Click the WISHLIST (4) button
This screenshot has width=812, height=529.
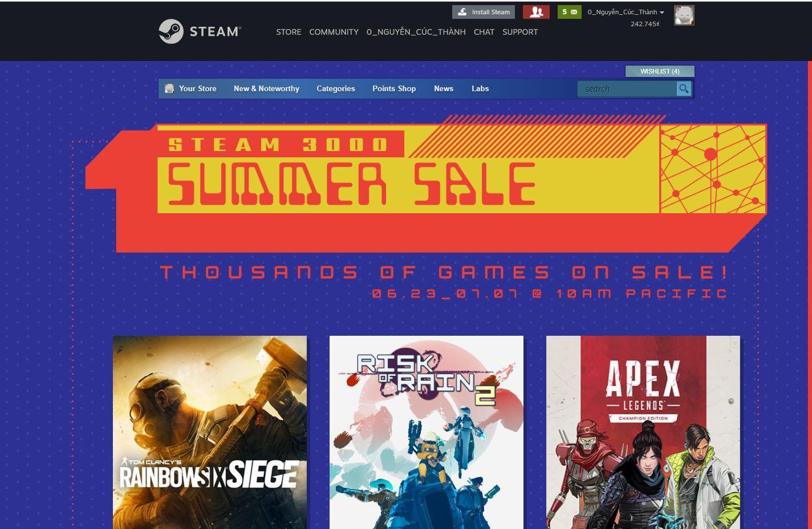(x=660, y=71)
